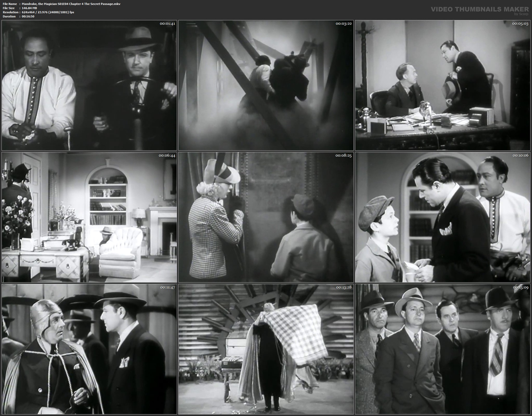The width and height of the screenshot is (532, 416).
Task: Click the 00:05:03 timestamp label
Action: 520,24
